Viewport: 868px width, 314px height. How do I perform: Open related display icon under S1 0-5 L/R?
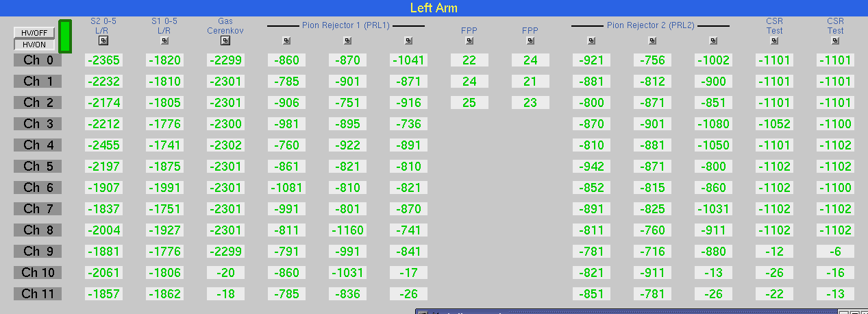[x=164, y=40]
